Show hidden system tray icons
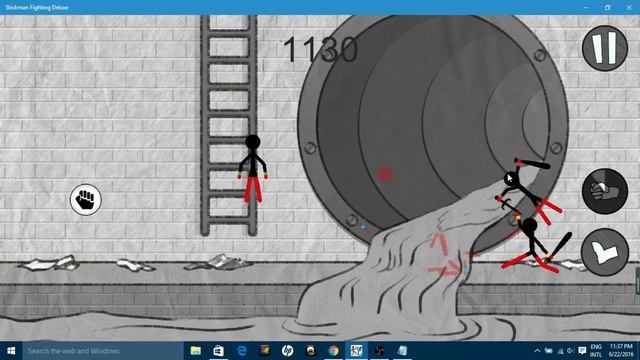 [x=537, y=351]
